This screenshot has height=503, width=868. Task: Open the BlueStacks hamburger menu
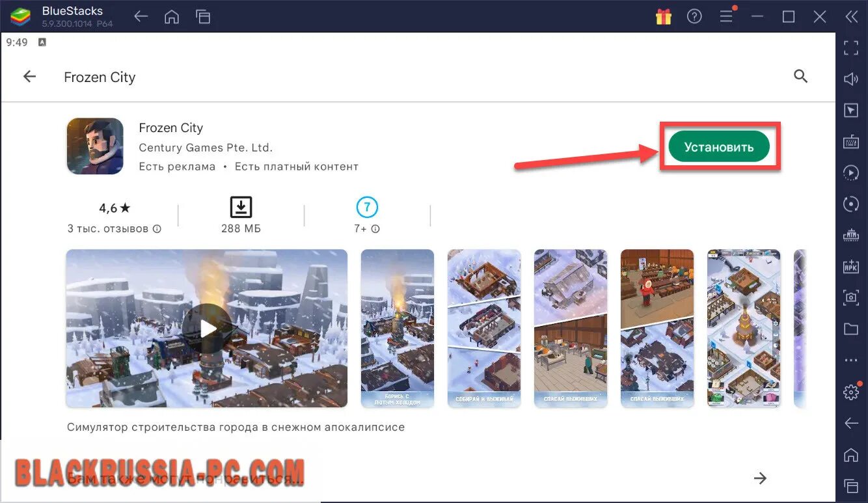click(727, 17)
